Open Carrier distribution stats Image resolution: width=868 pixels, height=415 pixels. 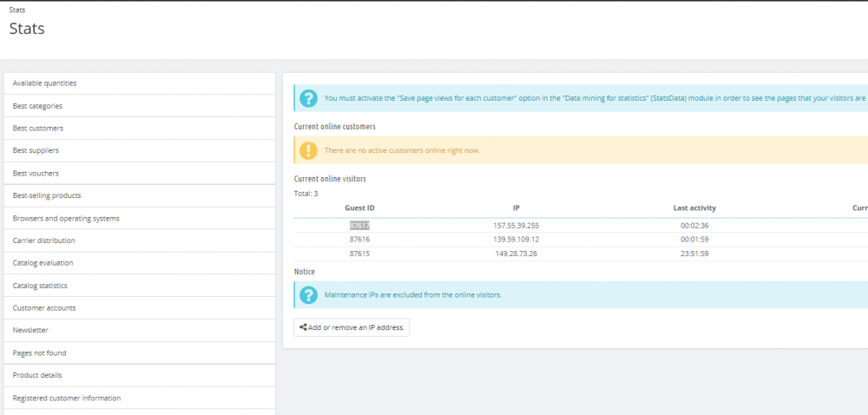pyautogui.click(x=140, y=240)
